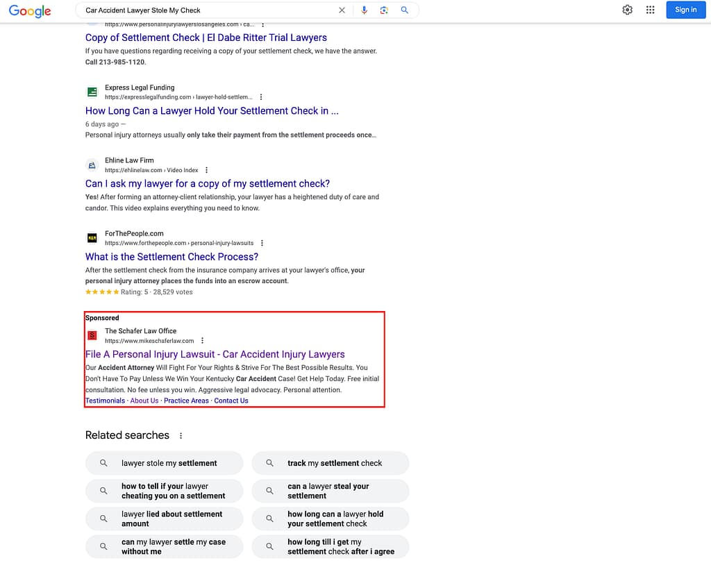The width and height of the screenshot is (711, 588).
Task: Click ForThePeople.com favicon
Action: point(92,238)
